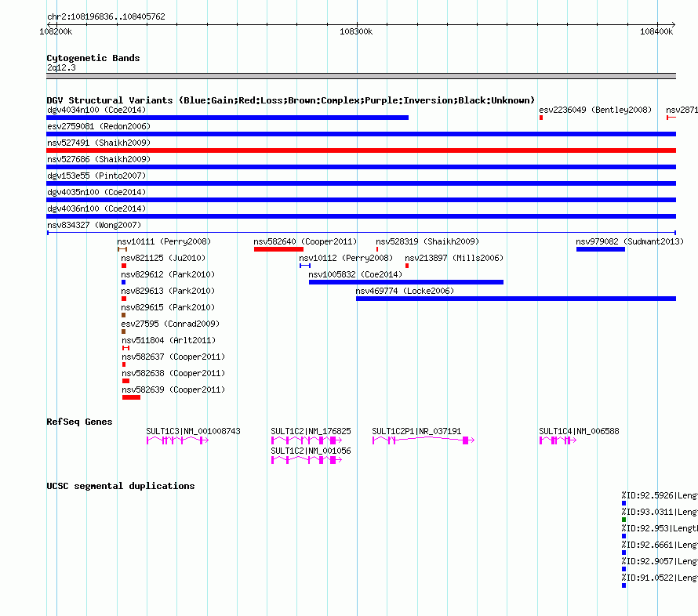Click the blue nsv1005832 Coe2014 bar
The image size is (698, 616).
tap(406, 282)
